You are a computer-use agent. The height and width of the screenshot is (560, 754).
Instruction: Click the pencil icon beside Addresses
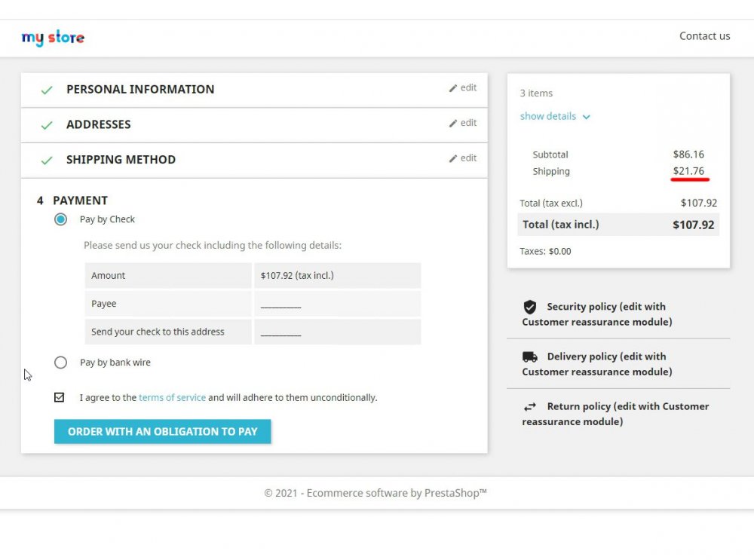coord(453,124)
